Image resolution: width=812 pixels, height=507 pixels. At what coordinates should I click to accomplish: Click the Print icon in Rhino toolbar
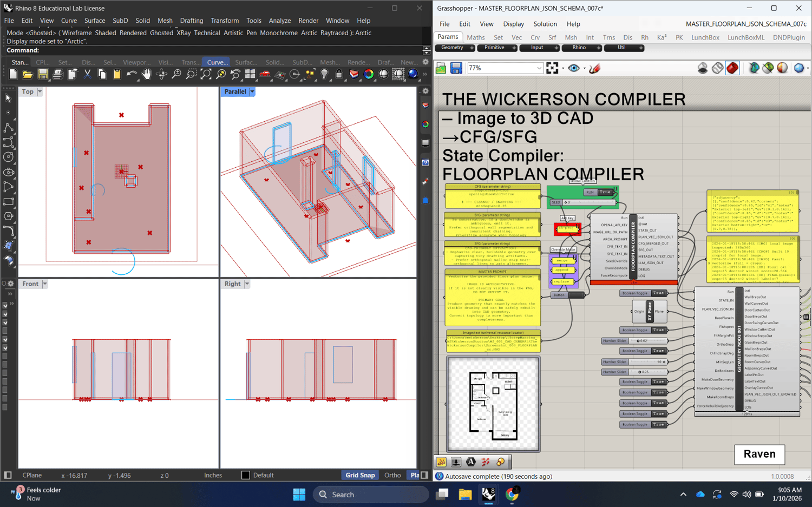[57, 75]
